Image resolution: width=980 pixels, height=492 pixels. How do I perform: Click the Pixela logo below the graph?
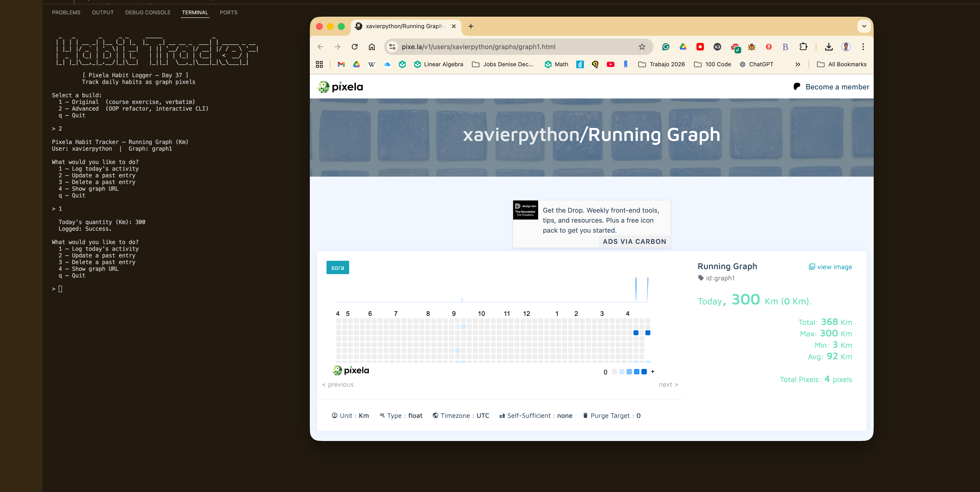tap(351, 370)
